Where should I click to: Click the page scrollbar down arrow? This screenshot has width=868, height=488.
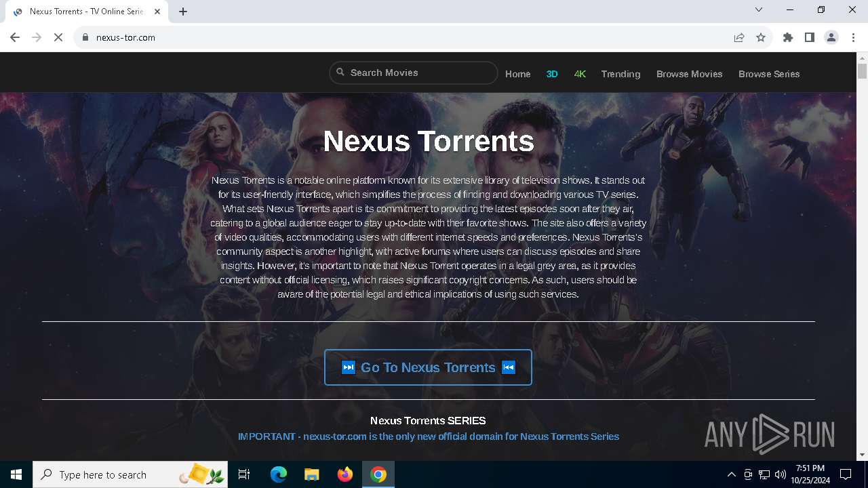[862, 455]
